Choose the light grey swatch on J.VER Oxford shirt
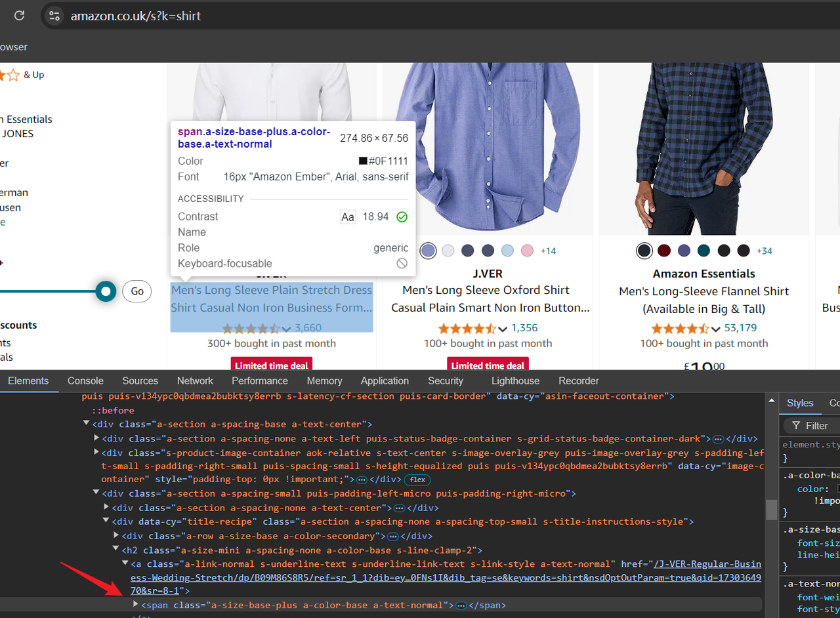840x618 pixels. point(448,251)
